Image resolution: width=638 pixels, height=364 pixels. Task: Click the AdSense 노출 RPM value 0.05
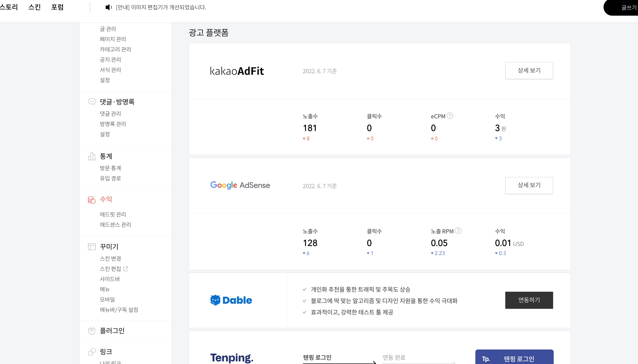tap(439, 243)
